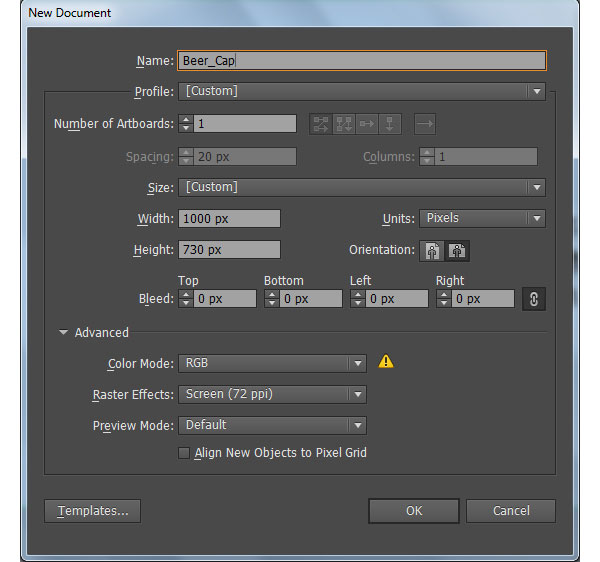Viewport: 600px width, 562px height.
Task: Click the Columns value field
Action: [x=486, y=157]
